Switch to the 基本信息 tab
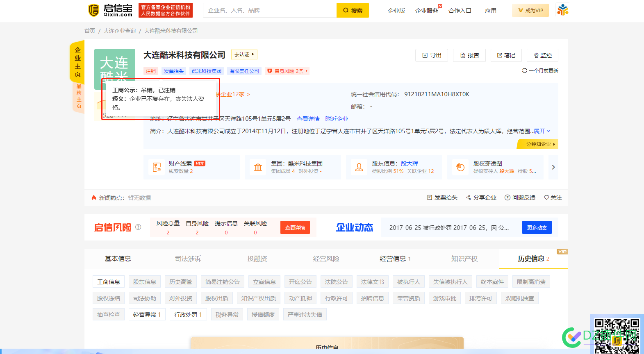 [x=118, y=259]
